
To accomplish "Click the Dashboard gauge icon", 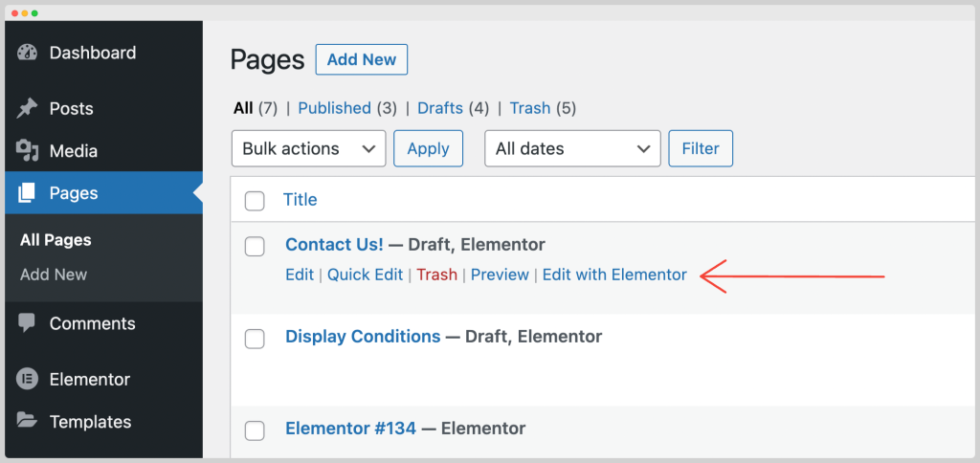I will pos(27,53).
